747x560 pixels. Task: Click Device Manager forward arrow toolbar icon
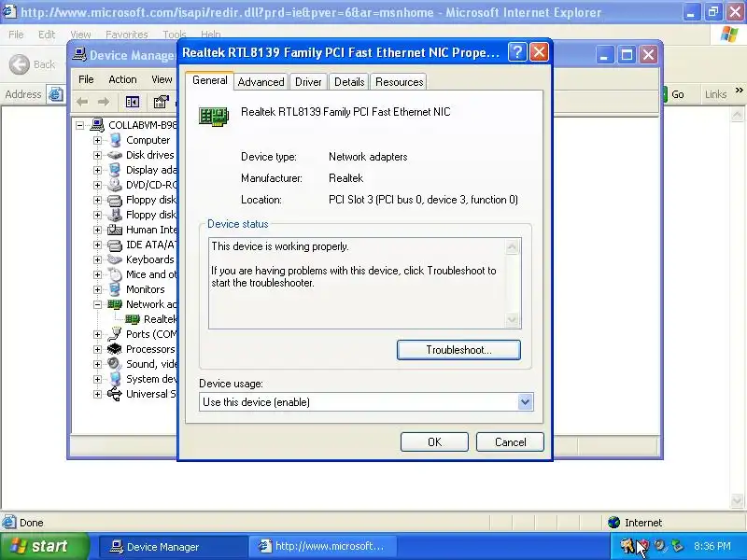pos(104,102)
